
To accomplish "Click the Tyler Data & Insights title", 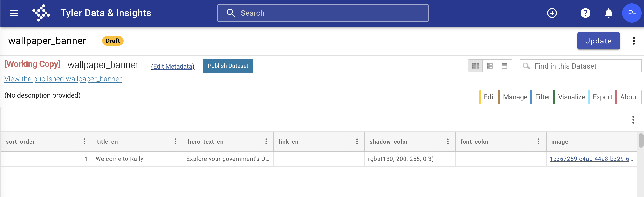I will point(106,13).
